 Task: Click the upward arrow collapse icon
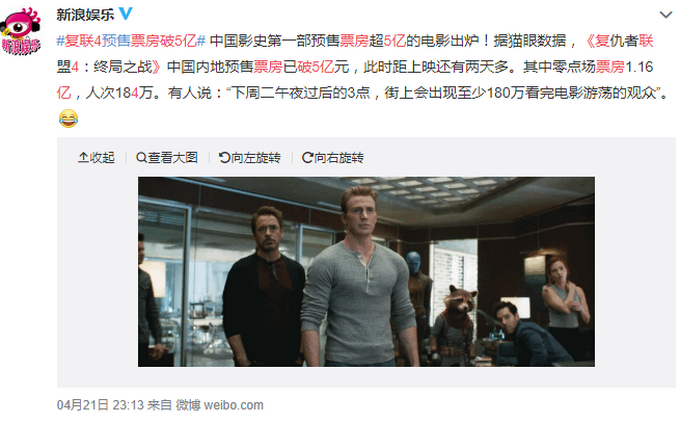pyautogui.click(x=83, y=157)
